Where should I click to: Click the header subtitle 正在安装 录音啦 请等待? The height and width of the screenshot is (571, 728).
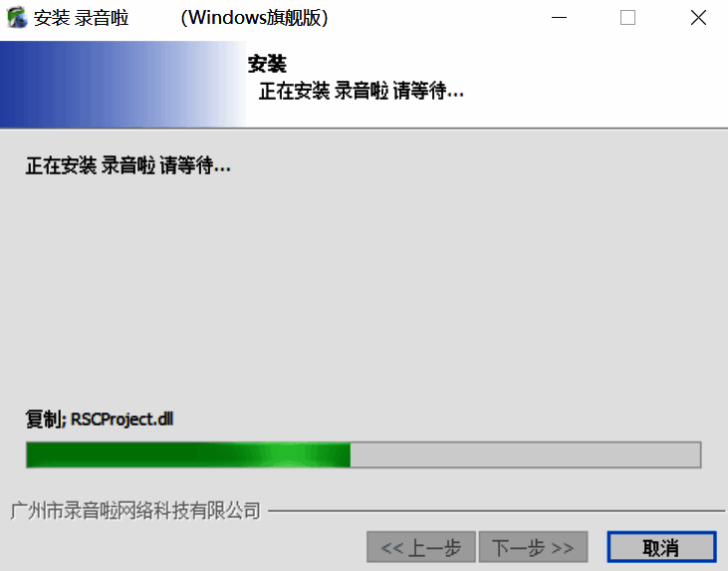[361, 91]
